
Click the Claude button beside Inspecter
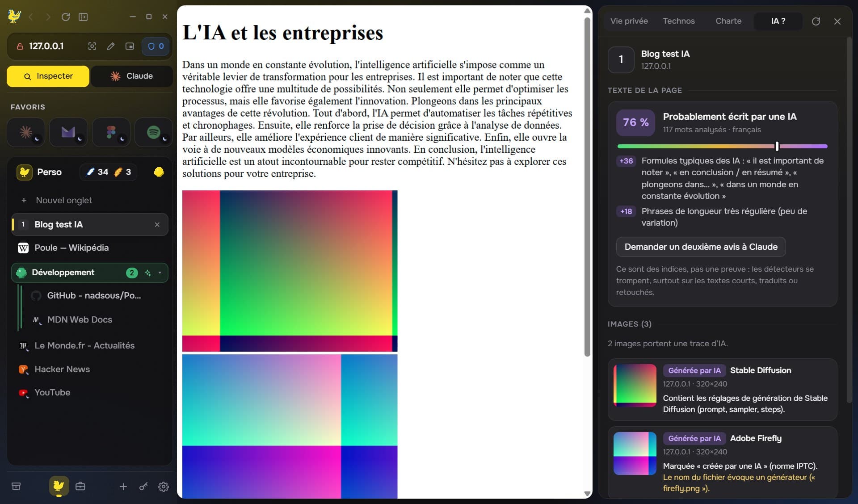pos(132,76)
